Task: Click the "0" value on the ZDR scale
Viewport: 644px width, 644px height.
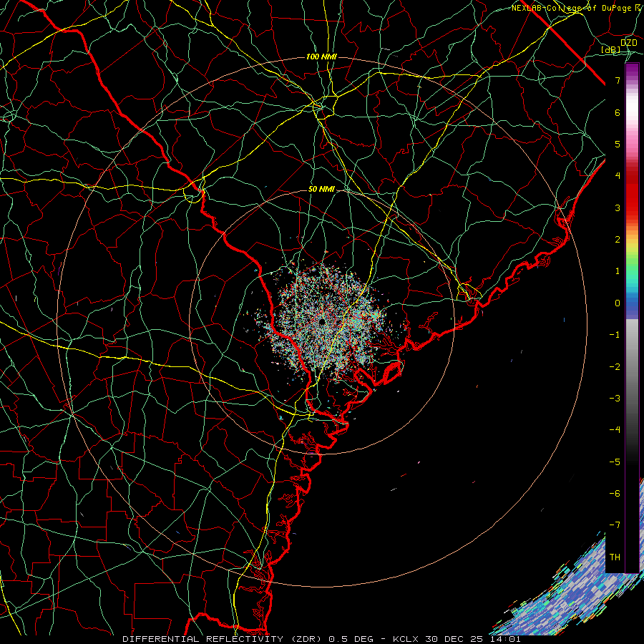Action: [x=618, y=303]
